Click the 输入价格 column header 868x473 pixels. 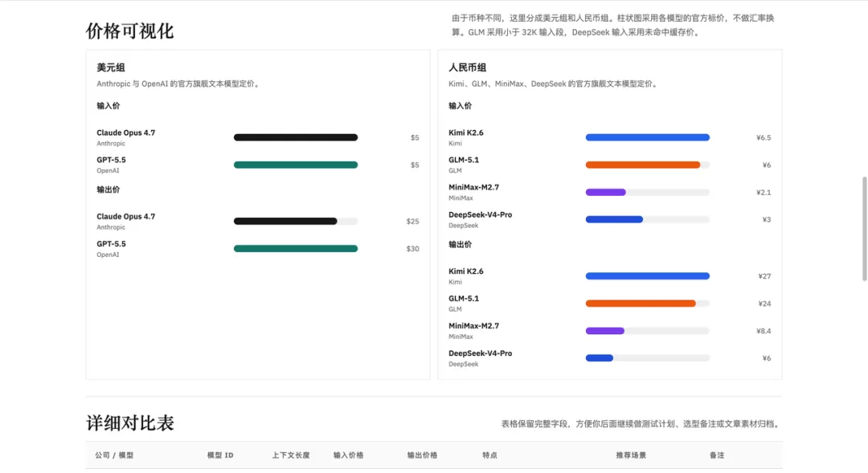click(348, 455)
